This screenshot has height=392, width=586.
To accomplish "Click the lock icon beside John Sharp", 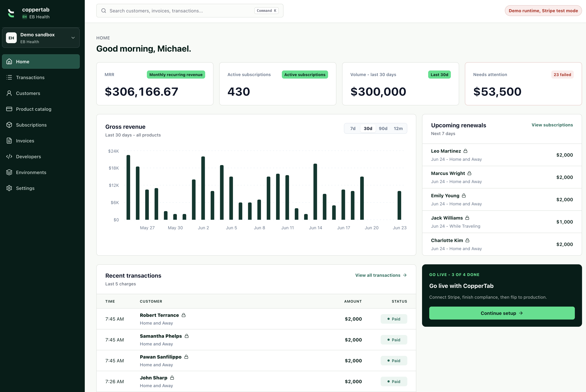I will click(x=172, y=377).
